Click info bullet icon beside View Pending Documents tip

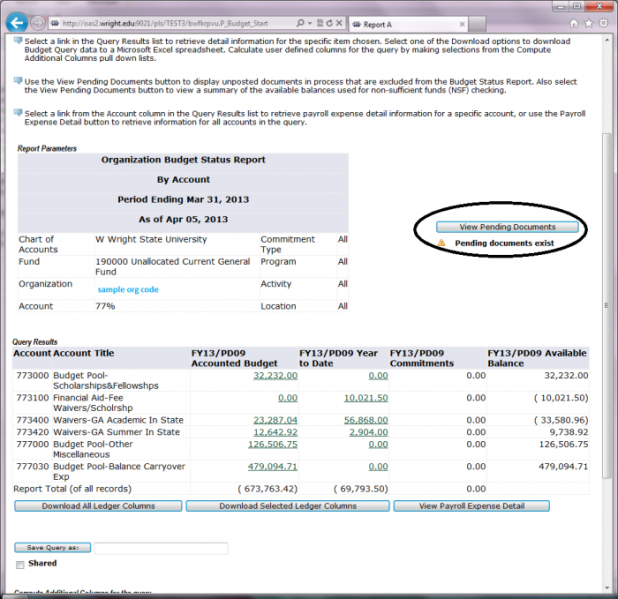tap(18, 81)
